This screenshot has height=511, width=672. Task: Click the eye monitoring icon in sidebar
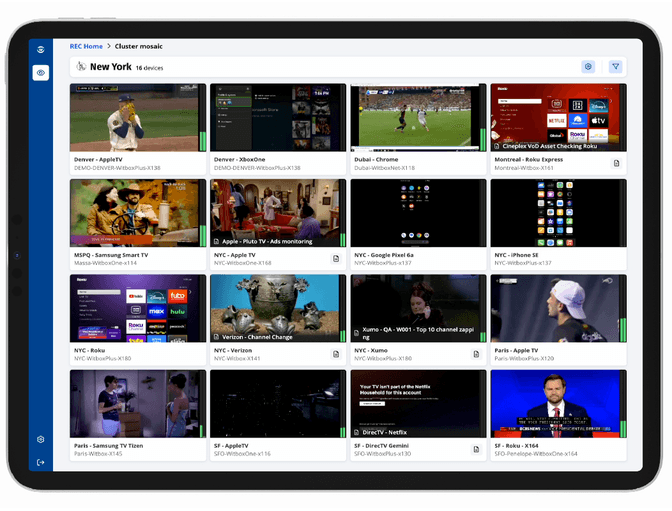click(41, 73)
